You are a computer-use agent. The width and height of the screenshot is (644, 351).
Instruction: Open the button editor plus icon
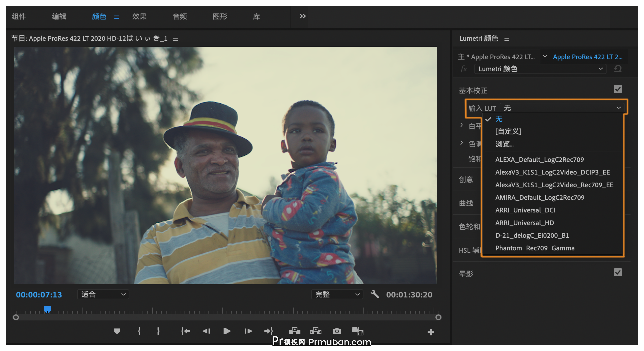coord(431,332)
